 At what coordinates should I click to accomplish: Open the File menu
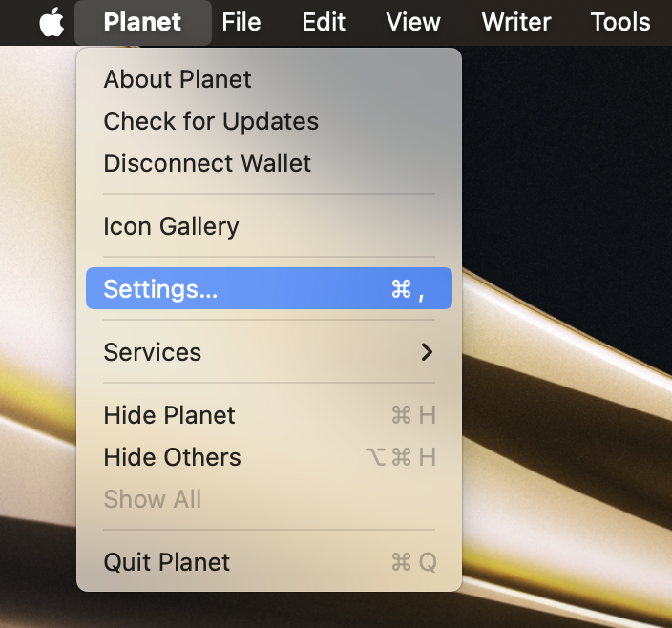point(241,22)
